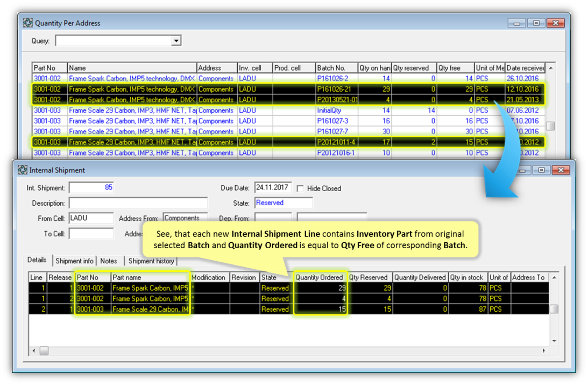Image resolution: width=588 pixels, height=385 pixels.
Task: Click the To Cell input field
Action: (91, 234)
